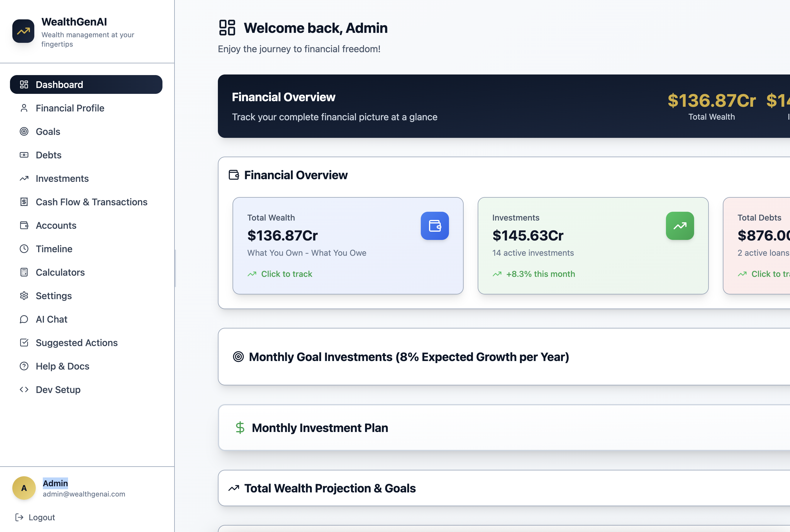
Task: Select the WealthGenAI logo icon
Action: pos(23,31)
